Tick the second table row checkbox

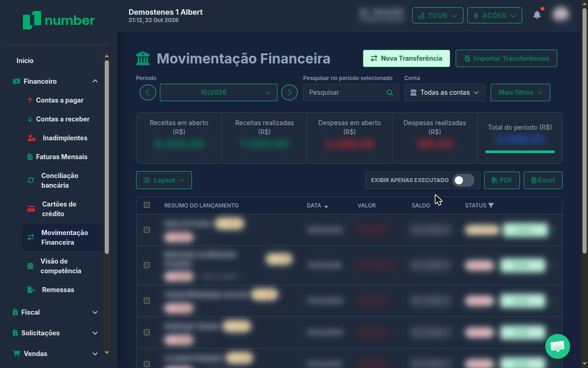pos(147,265)
